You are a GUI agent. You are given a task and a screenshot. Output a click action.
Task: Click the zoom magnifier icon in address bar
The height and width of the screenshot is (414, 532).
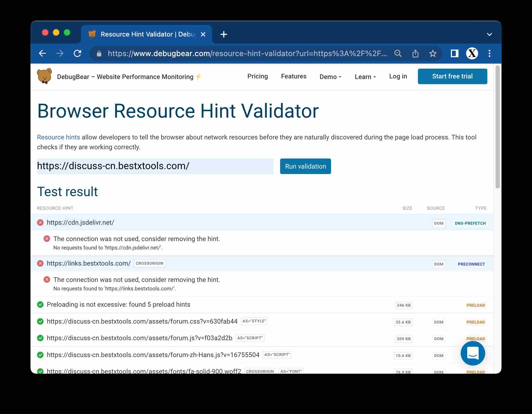[x=398, y=53]
